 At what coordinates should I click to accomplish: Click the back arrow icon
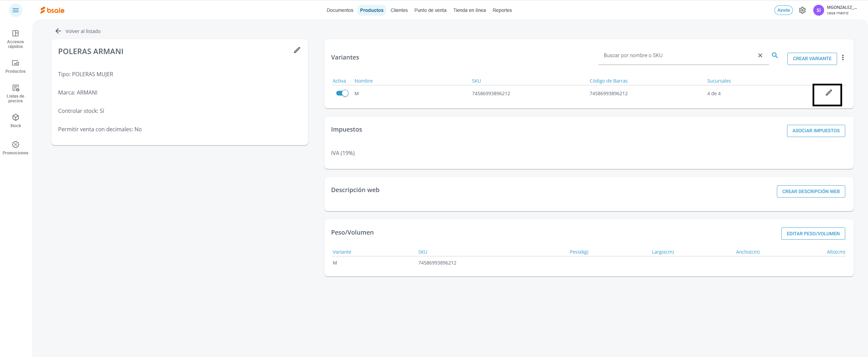click(x=58, y=31)
